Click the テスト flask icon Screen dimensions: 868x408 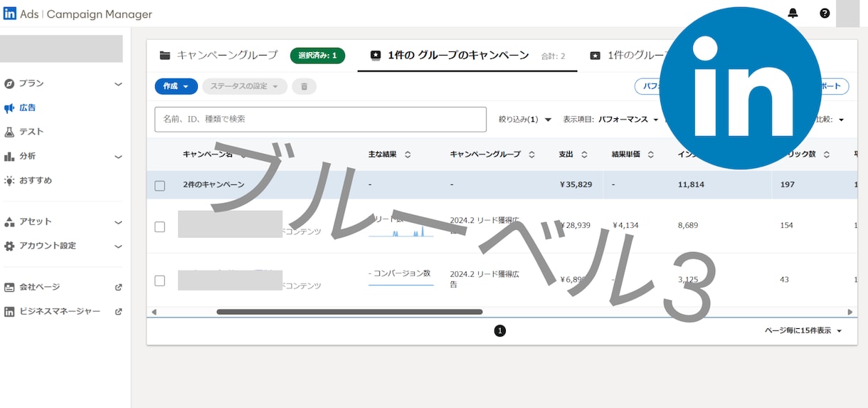tap(9, 132)
